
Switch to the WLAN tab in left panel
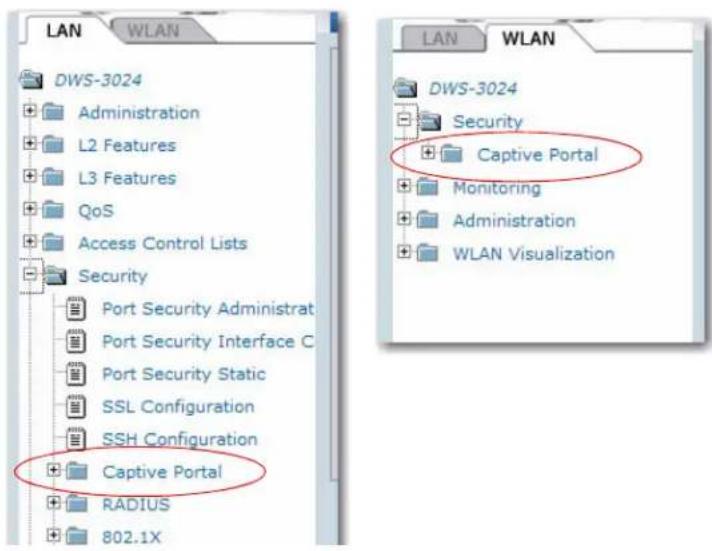pyautogui.click(x=159, y=31)
